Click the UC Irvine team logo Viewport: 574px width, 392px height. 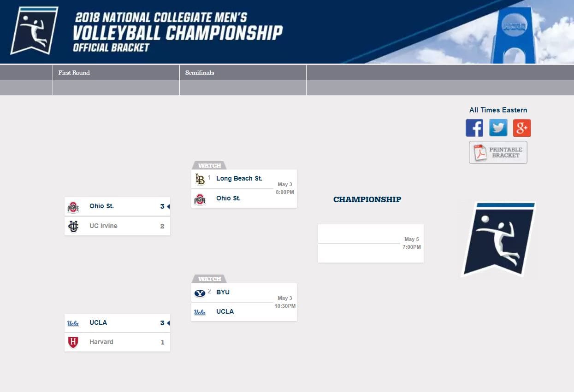74,226
